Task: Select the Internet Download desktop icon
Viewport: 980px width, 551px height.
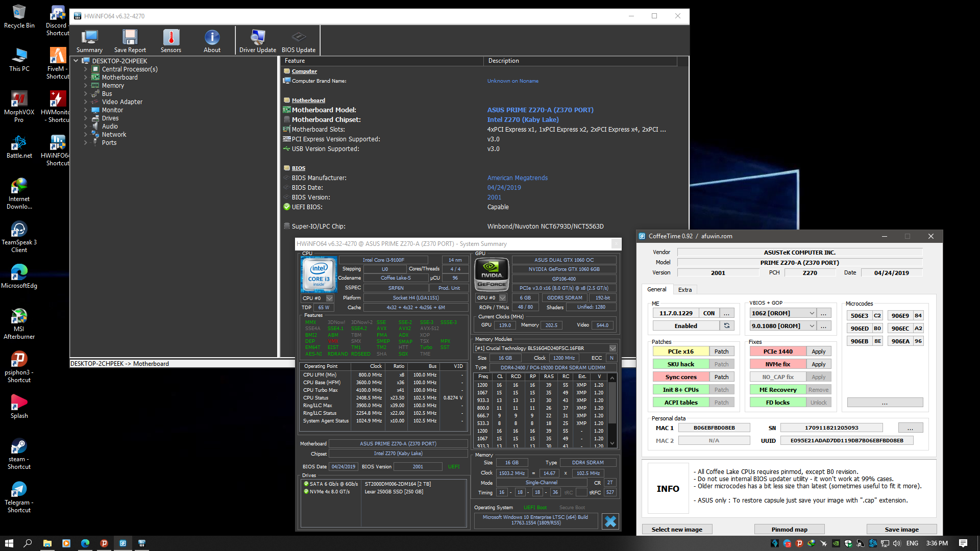Action: click(x=19, y=193)
